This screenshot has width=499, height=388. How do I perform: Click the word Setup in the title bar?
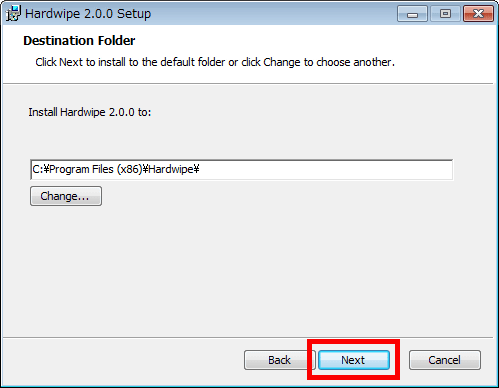point(134,14)
